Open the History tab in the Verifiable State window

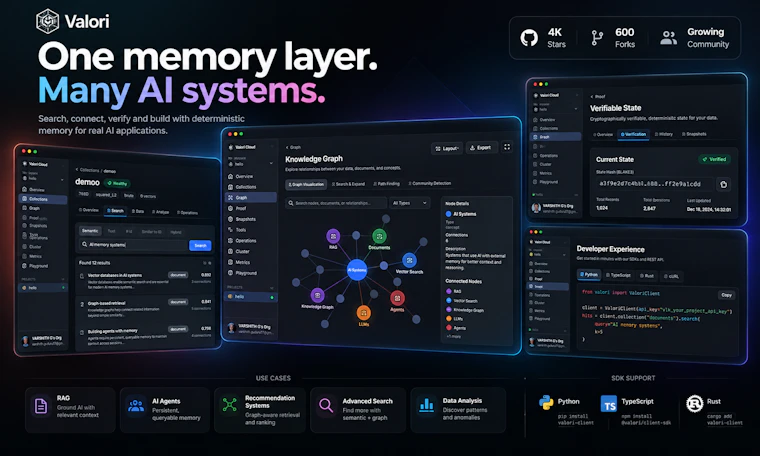click(x=664, y=134)
